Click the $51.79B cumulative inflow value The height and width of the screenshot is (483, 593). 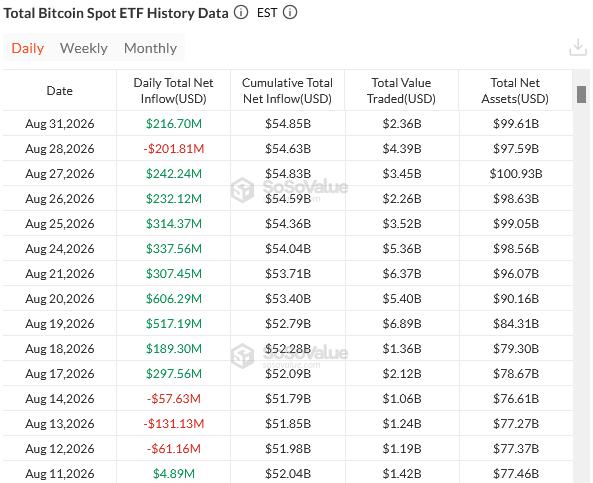(288, 398)
